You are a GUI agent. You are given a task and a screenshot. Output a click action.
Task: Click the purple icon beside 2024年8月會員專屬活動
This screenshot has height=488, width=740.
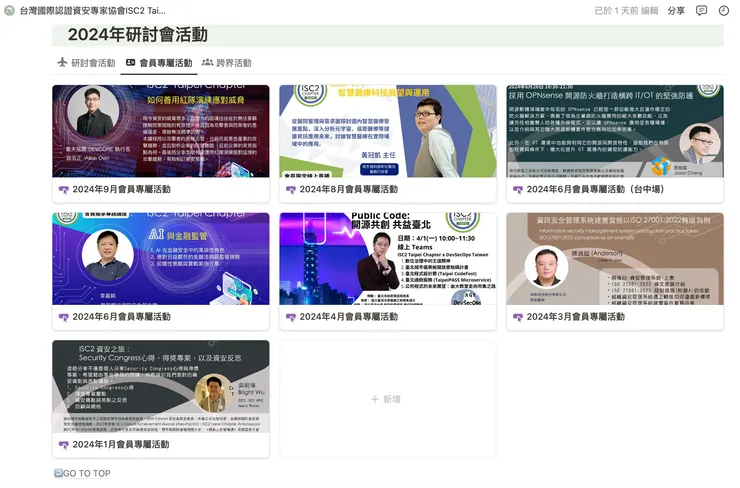click(291, 190)
